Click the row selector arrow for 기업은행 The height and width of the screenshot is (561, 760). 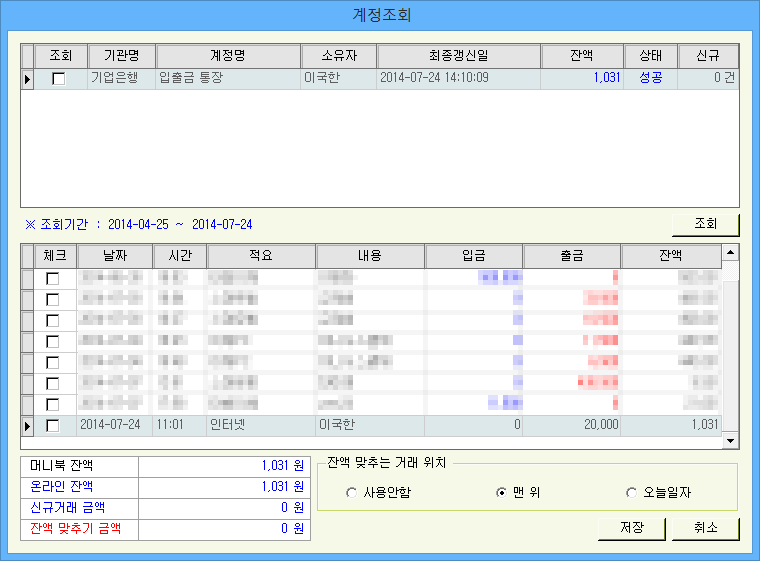click(x=28, y=79)
